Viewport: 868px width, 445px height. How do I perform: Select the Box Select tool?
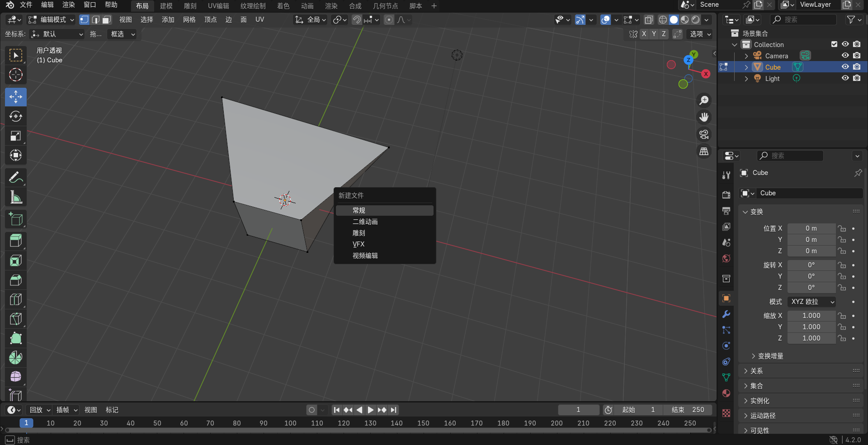[x=16, y=55]
